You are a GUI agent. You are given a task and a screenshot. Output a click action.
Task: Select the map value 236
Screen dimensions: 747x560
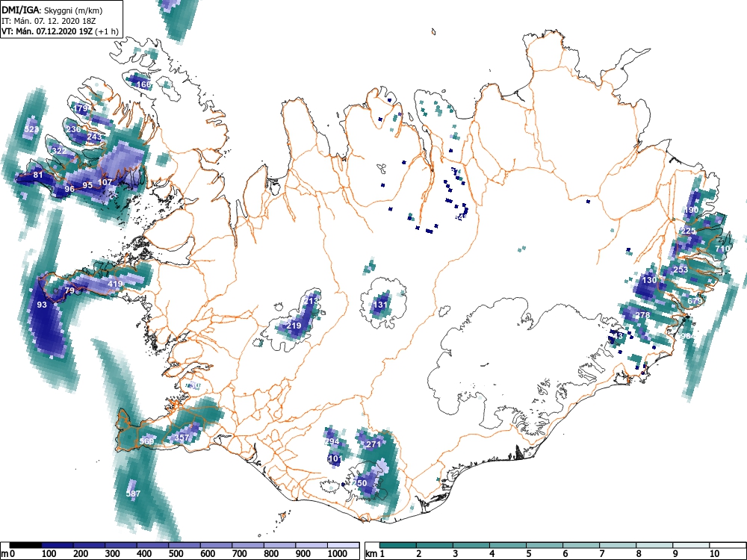click(x=74, y=129)
